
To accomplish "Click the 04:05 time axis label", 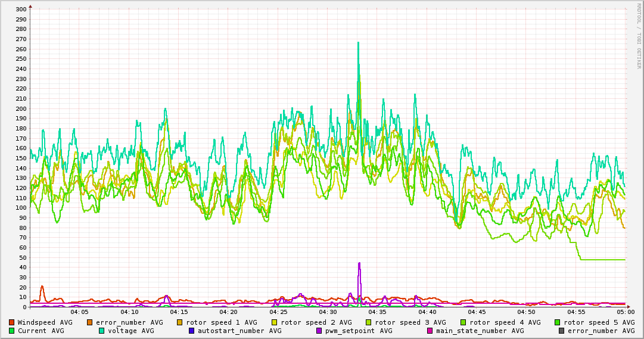I will 79,312.
